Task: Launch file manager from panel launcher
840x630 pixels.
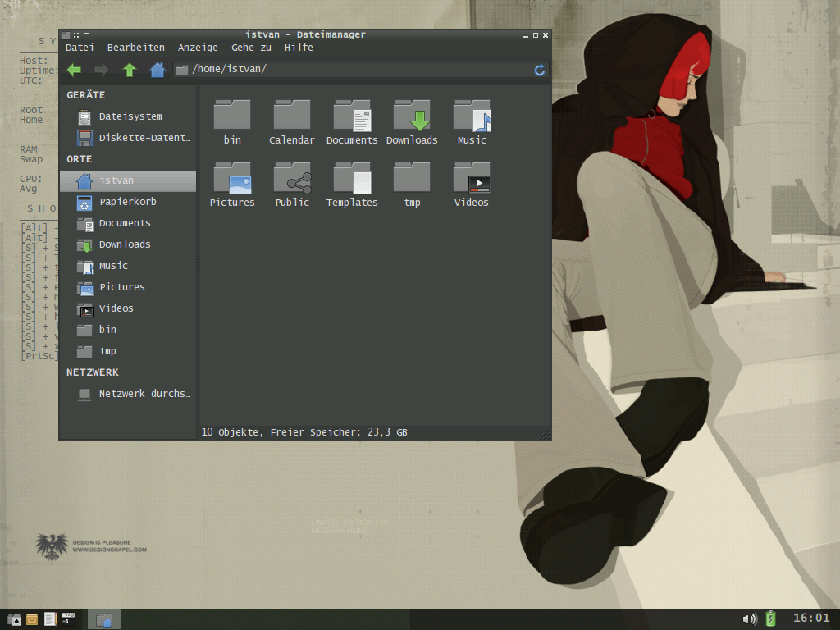Action: tap(15, 619)
